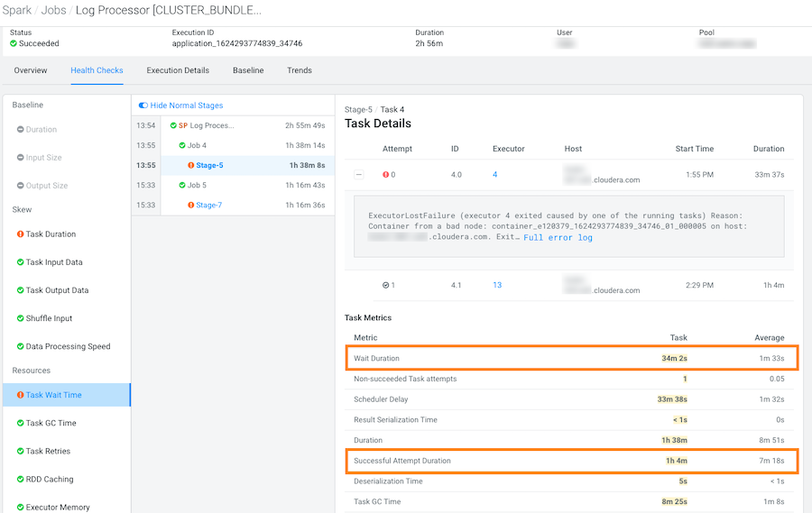812x513 pixels.
Task: Select Task Wait Time check
Action: [66, 395]
